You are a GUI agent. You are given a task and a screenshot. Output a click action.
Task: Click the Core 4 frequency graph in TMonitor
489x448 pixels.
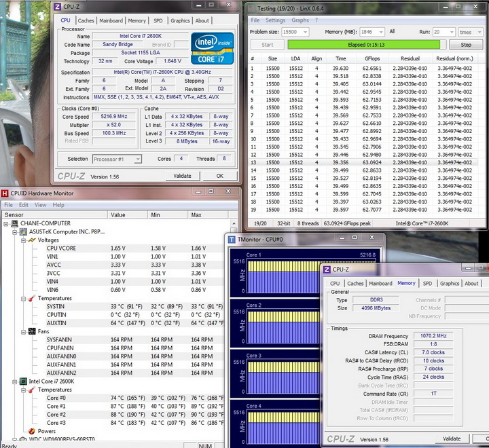point(283,427)
